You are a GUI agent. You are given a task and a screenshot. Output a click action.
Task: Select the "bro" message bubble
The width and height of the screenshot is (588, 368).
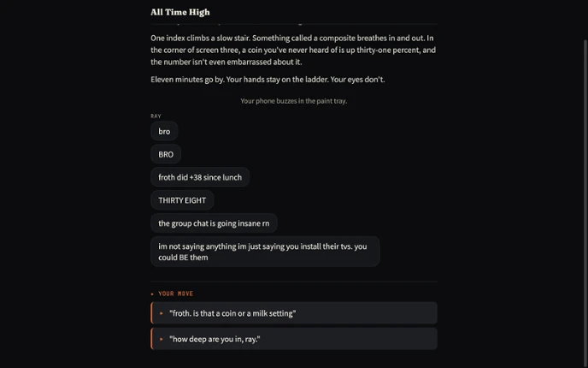tap(164, 131)
